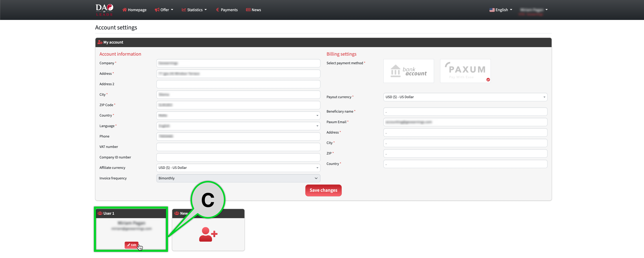Open the Payout currency dropdown
644x258 pixels.
(x=465, y=97)
